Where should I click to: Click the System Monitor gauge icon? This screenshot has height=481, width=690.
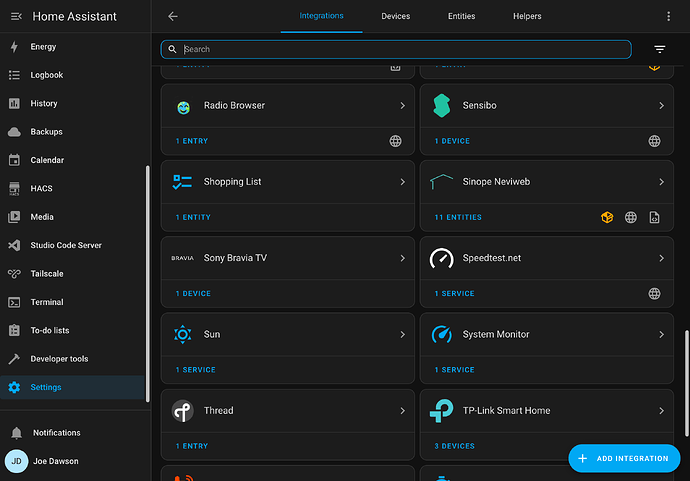pos(441,334)
